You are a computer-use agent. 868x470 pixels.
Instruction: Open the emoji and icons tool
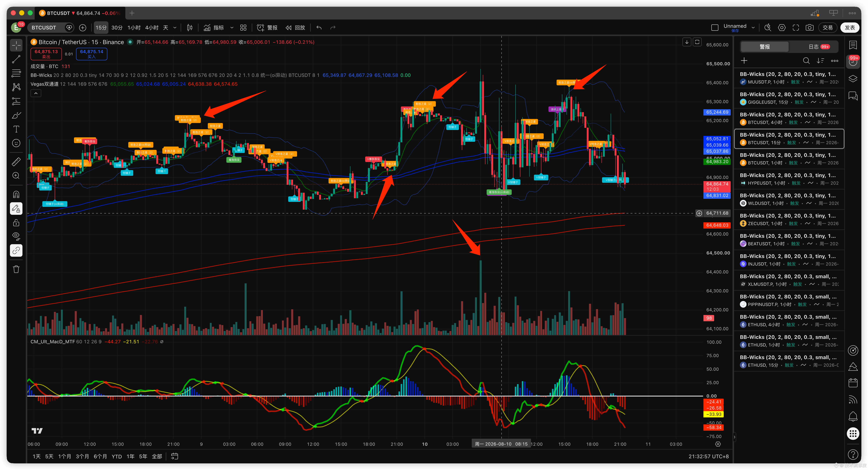click(x=16, y=143)
